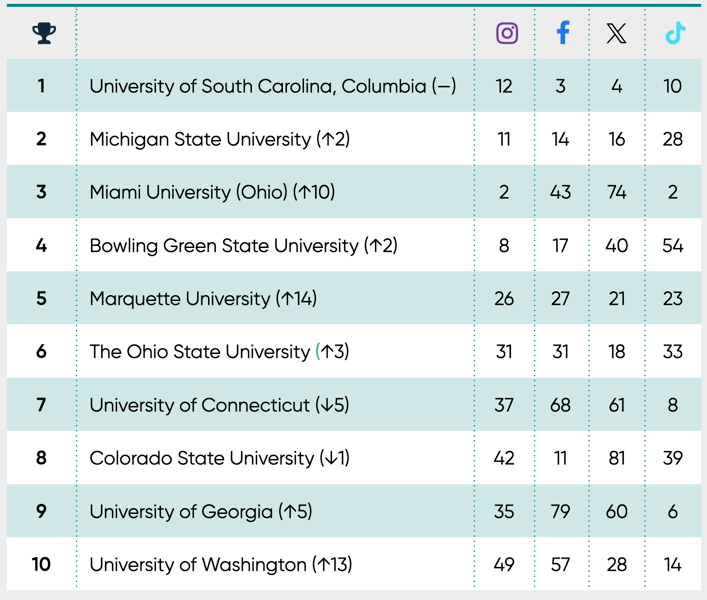The width and height of the screenshot is (707, 600).
Task: Click University of Connecticut entry
Action: point(219,405)
